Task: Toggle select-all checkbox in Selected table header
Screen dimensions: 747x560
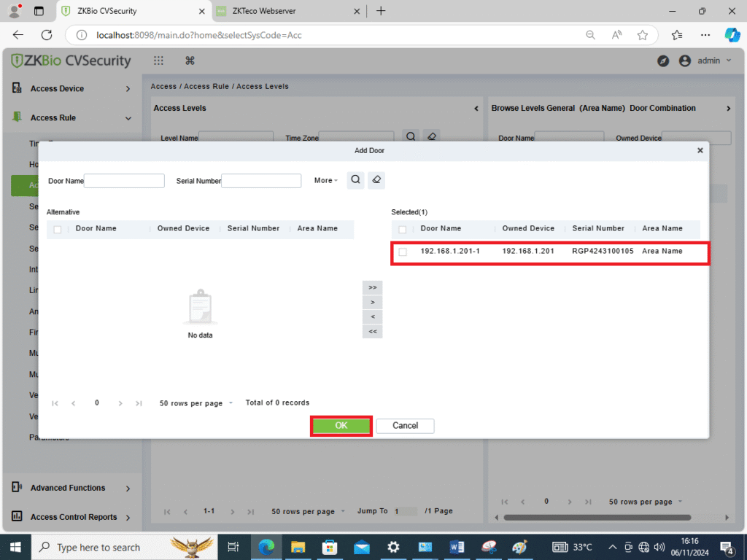Action: [403, 229]
